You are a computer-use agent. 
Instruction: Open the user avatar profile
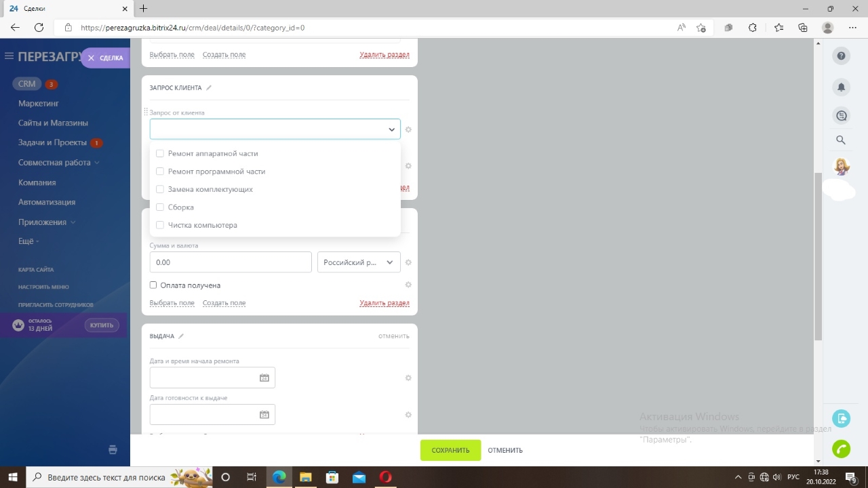coord(841,166)
